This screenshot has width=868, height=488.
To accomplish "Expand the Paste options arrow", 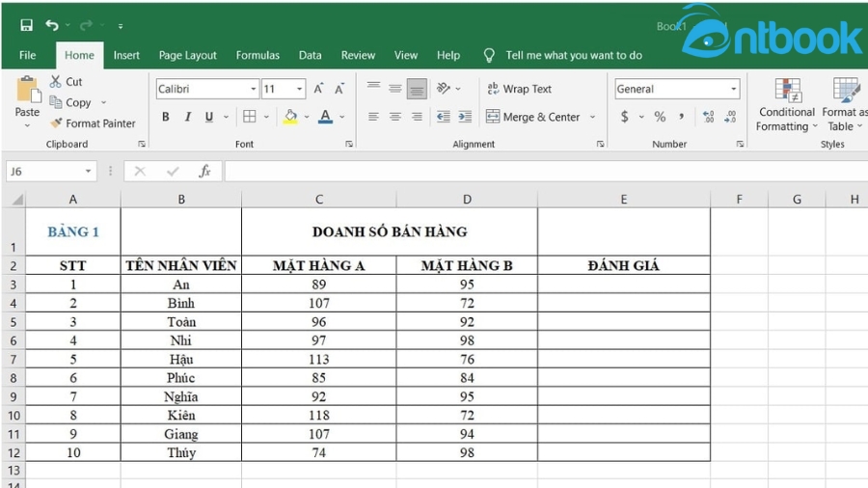I will (27, 126).
